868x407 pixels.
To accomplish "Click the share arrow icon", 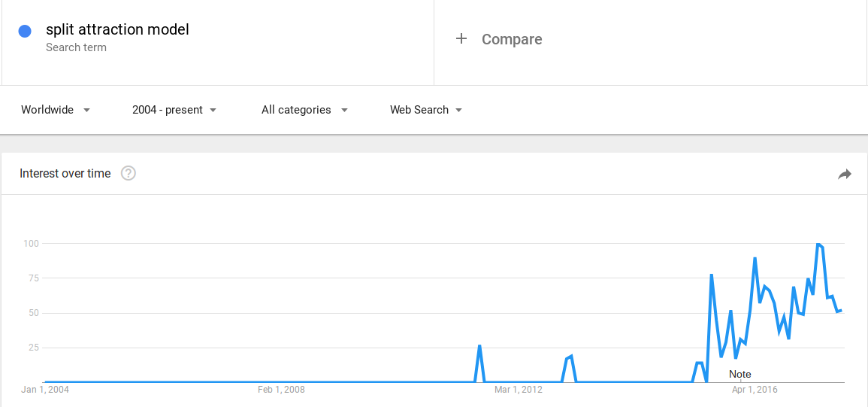I will point(844,175).
